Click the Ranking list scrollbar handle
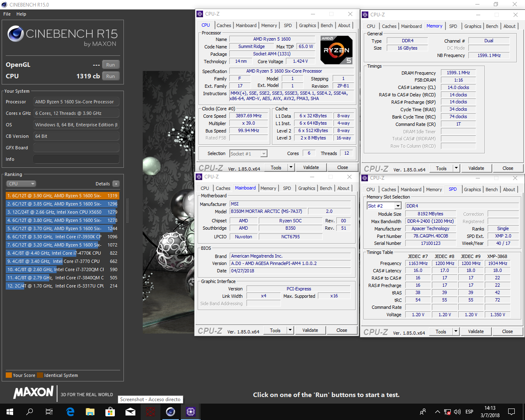The width and height of the screenshot is (525, 420). click(127, 211)
